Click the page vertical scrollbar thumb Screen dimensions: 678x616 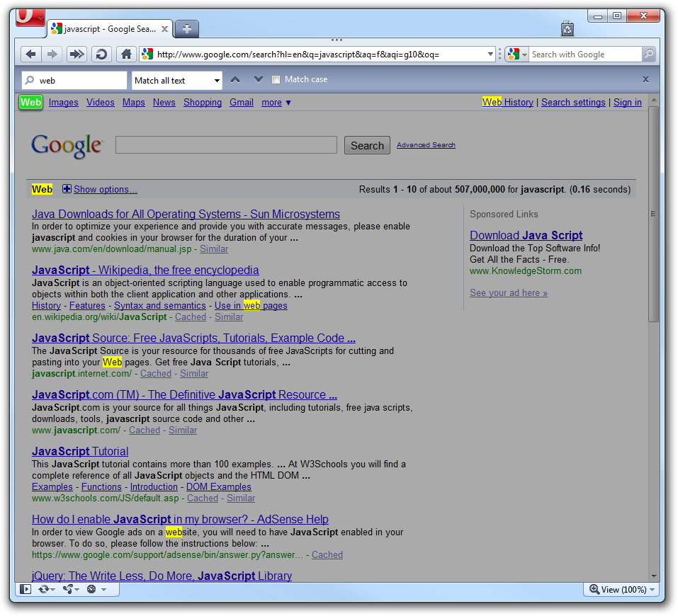click(653, 214)
